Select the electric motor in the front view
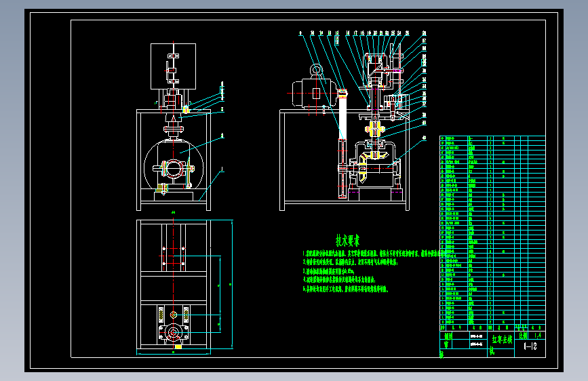 [315, 93]
